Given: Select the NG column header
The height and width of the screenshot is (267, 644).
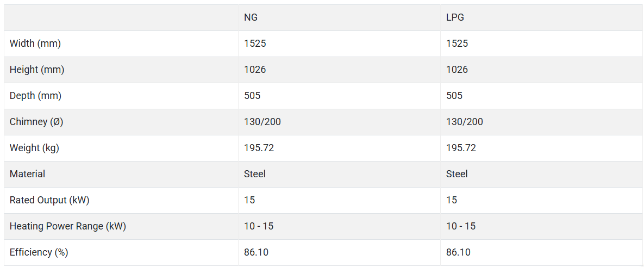Looking at the screenshot, I should point(250,17).
